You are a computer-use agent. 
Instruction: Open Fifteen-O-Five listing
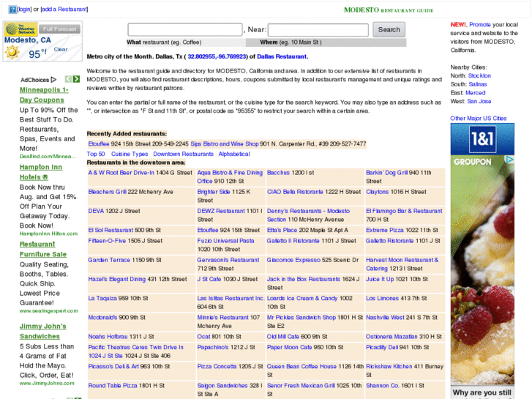(107, 241)
